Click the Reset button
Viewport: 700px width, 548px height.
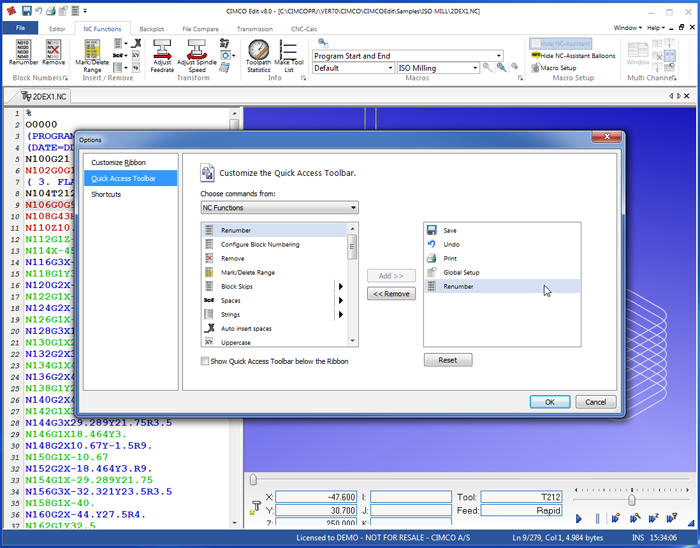pos(448,360)
